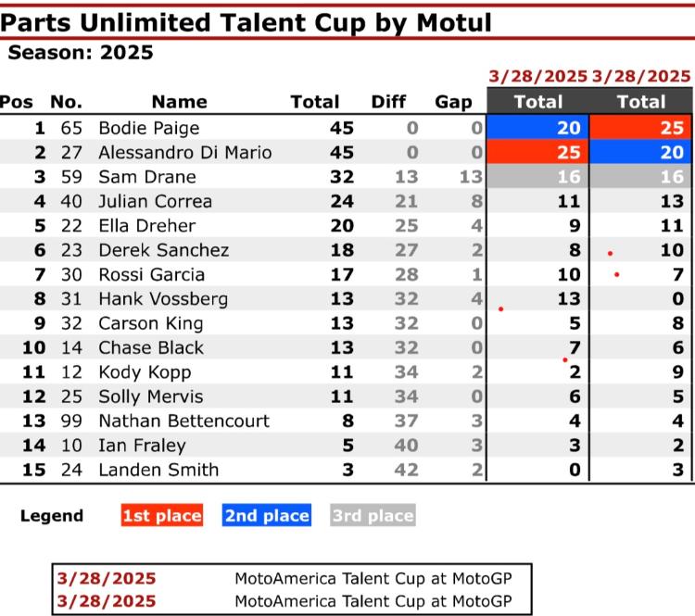The image size is (695, 616).
Task: Choose Landen Smith in last row
Action: point(158,470)
